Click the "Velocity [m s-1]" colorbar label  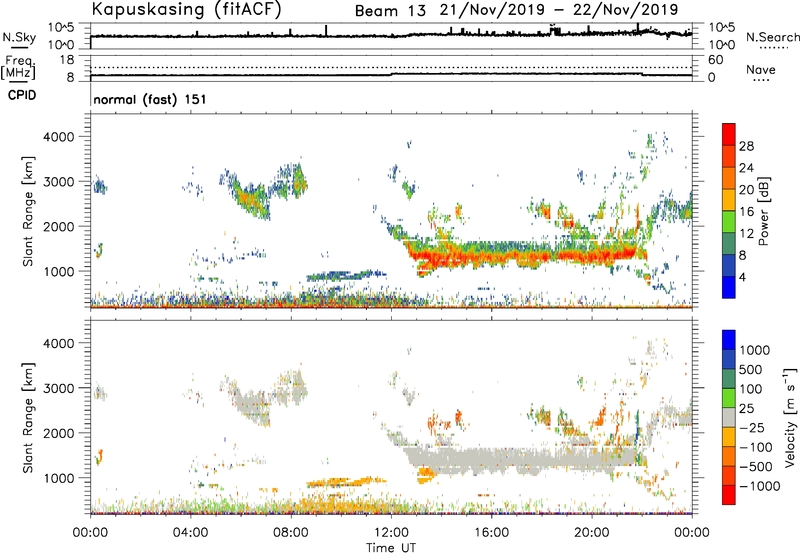790,417
